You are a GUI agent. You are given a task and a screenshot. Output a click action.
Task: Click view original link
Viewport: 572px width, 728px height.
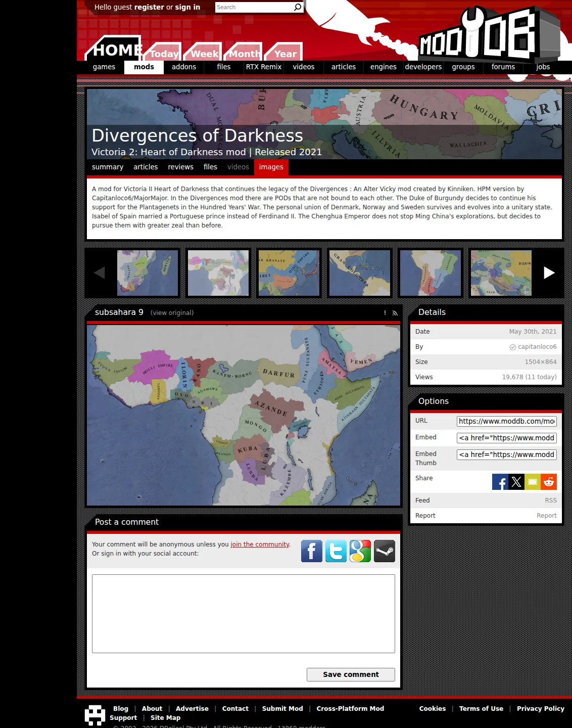172,313
